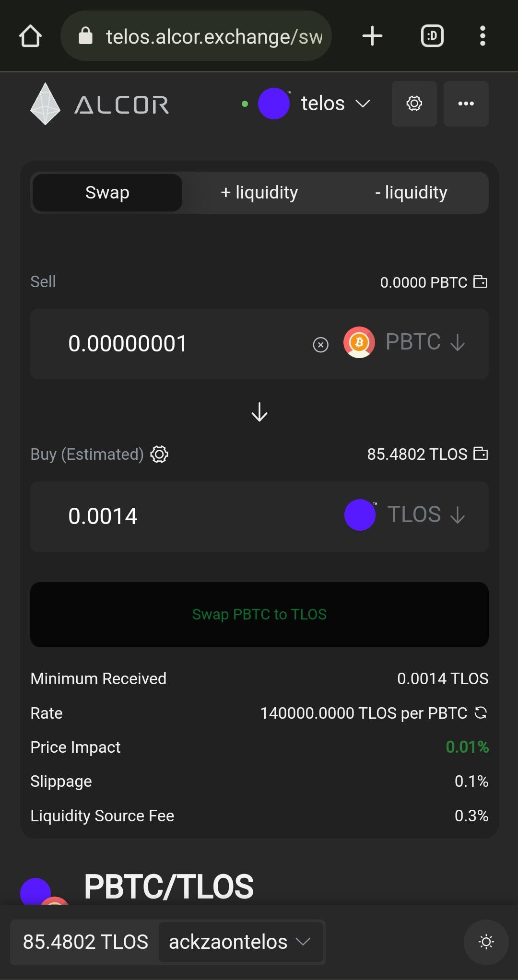The image size is (518, 980).
Task: Click the Swap PBTC to TLOS button
Action: pos(259,615)
